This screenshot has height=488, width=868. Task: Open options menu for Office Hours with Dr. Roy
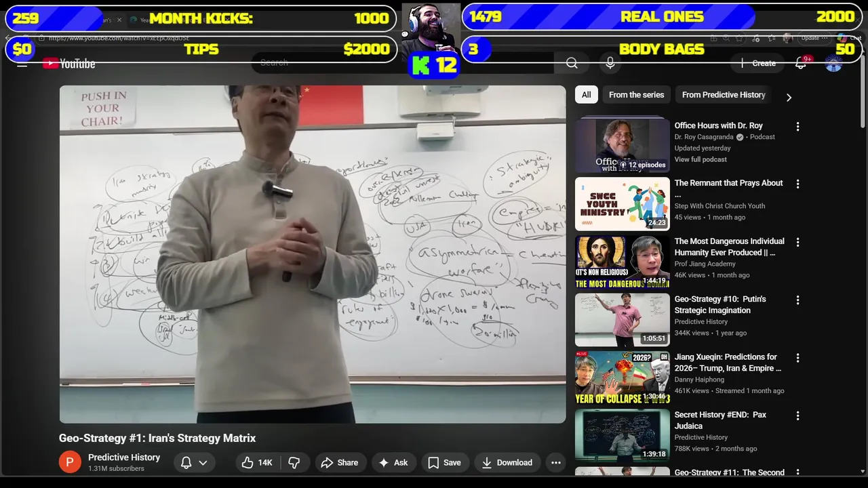(x=797, y=127)
